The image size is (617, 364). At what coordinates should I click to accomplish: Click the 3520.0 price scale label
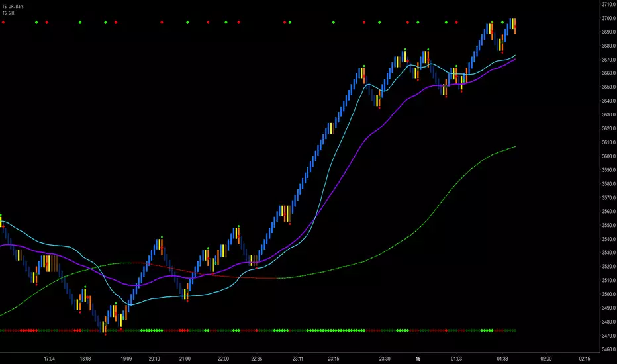[x=609, y=267]
